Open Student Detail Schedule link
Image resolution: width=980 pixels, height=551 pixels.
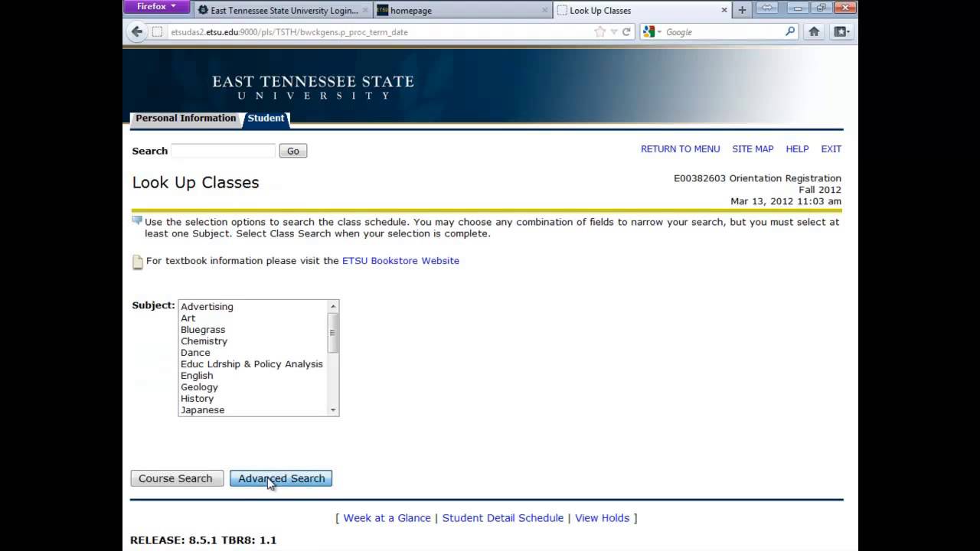click(503, 518)
